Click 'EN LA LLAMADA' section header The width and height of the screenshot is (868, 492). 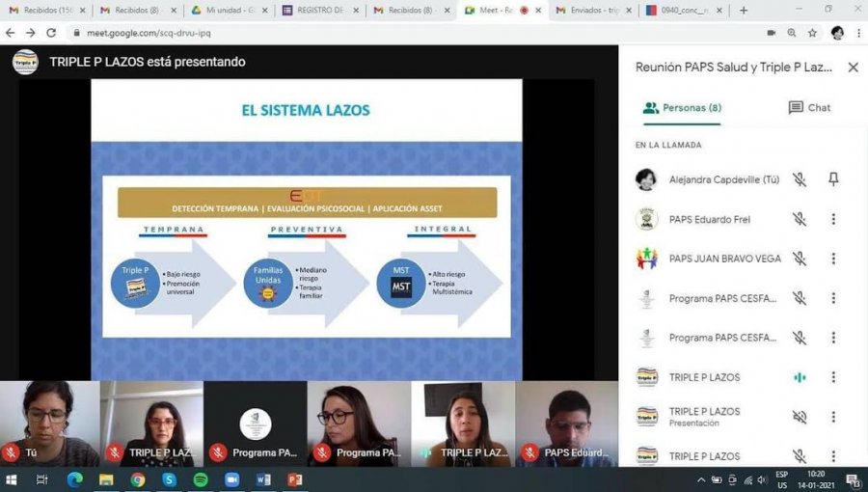click(x=668, y=145)
